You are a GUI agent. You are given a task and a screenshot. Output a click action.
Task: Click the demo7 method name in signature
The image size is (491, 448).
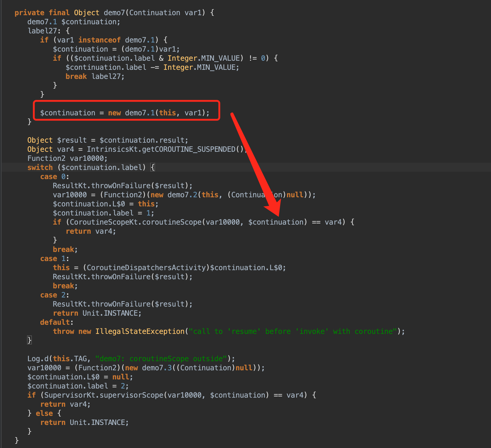114,13
